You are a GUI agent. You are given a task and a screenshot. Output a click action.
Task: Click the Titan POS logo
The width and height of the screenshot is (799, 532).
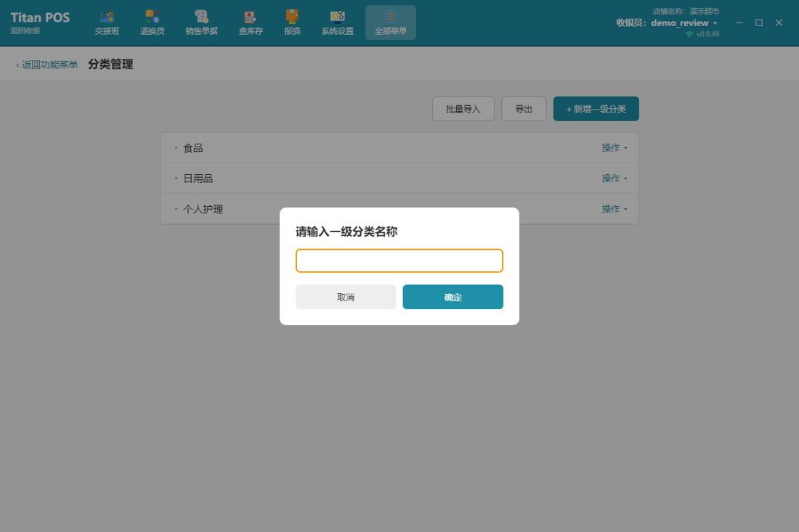[x=40, y=17]
